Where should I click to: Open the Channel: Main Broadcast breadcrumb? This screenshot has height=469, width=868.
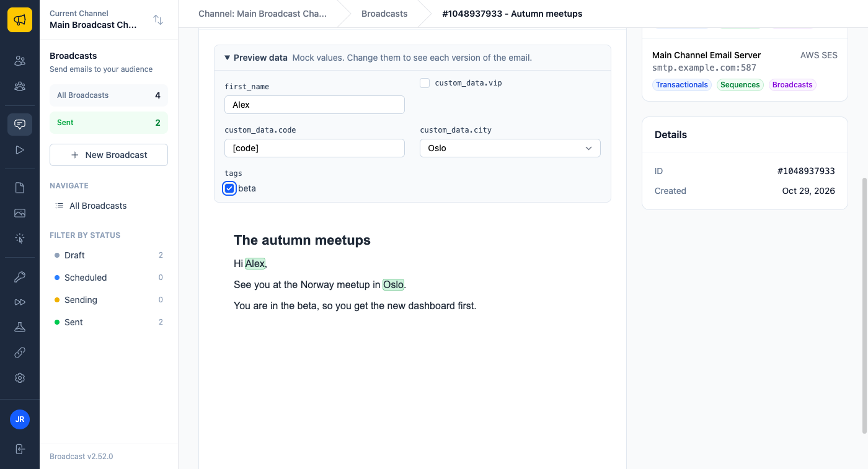(262, 14)
